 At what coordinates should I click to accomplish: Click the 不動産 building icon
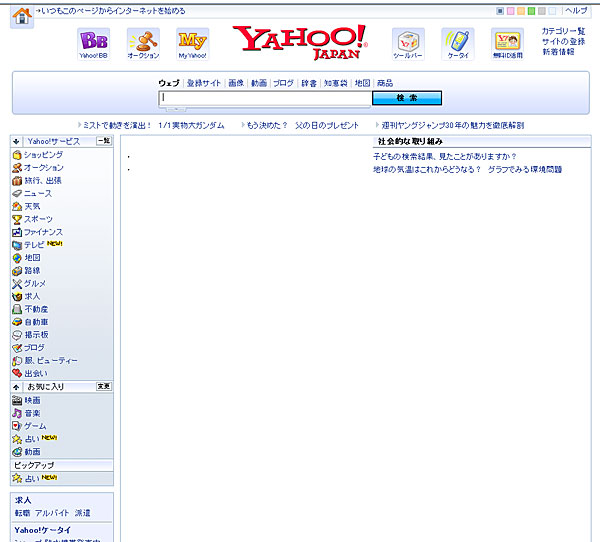point(17,309)
